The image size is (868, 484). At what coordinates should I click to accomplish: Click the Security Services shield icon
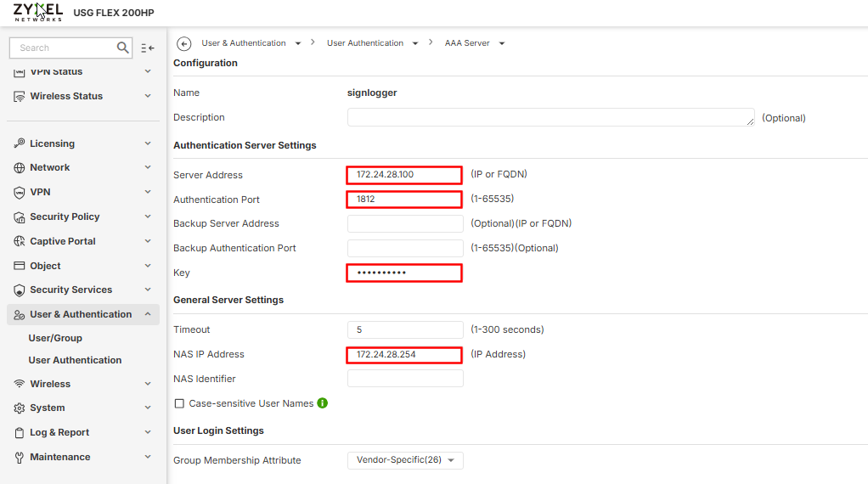click(x=20, y=290)
